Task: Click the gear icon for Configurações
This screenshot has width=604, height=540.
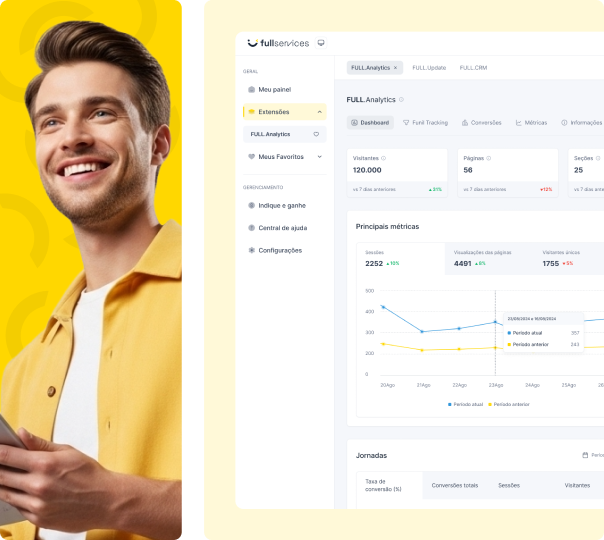Action: coord(251,250)
